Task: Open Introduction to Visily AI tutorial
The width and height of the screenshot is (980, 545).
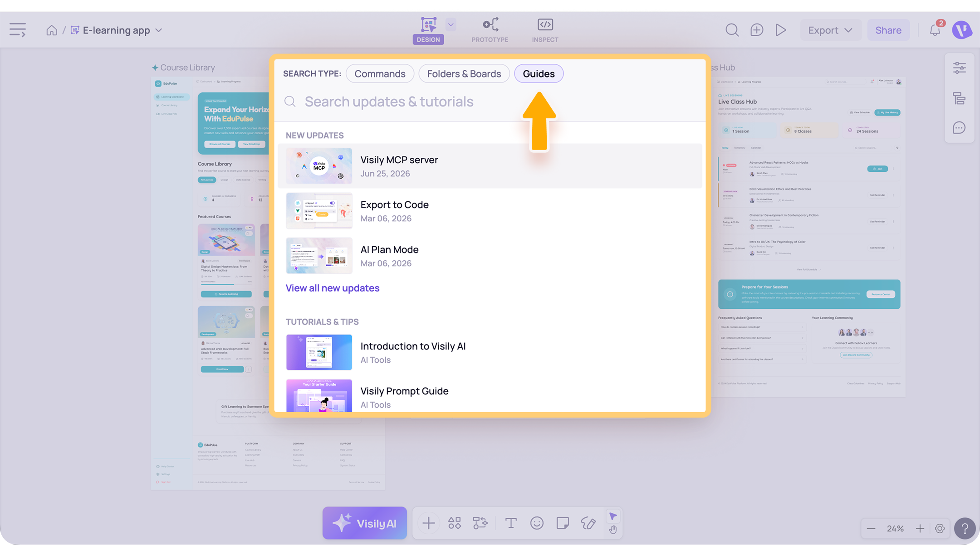Action: pos(490,352)
